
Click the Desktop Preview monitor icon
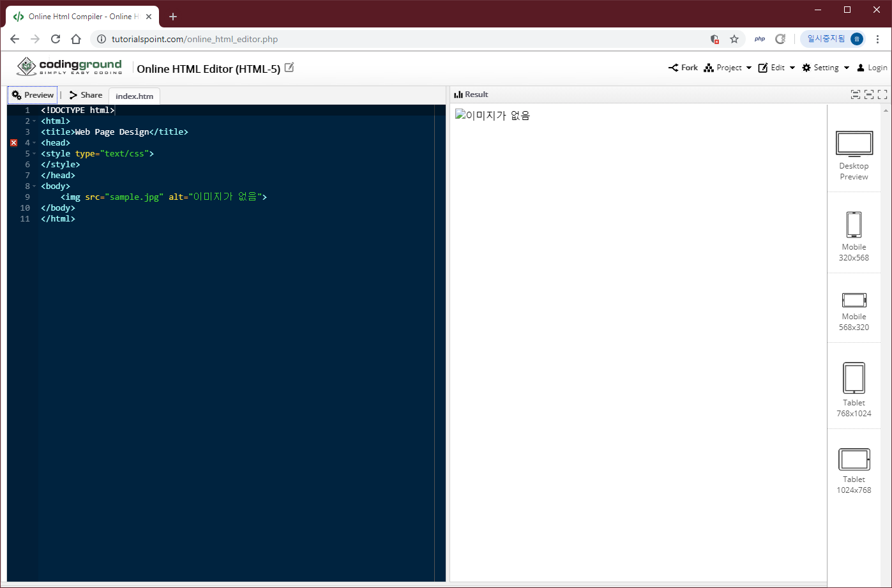point(854,144)
